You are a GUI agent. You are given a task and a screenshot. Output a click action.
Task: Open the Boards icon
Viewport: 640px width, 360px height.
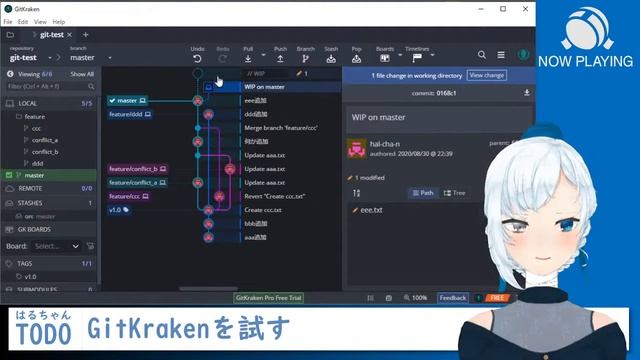tap(384, 58)
